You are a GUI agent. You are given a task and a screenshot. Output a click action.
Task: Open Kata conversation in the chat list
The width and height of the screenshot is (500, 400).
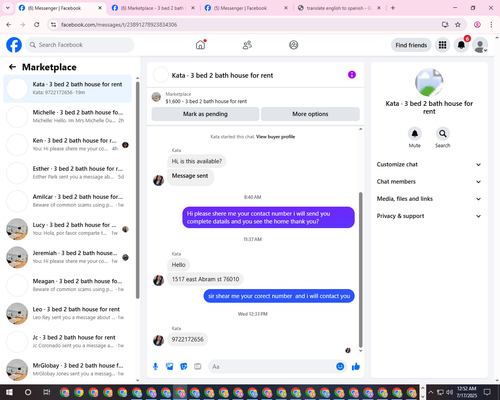tap(67, 88)
